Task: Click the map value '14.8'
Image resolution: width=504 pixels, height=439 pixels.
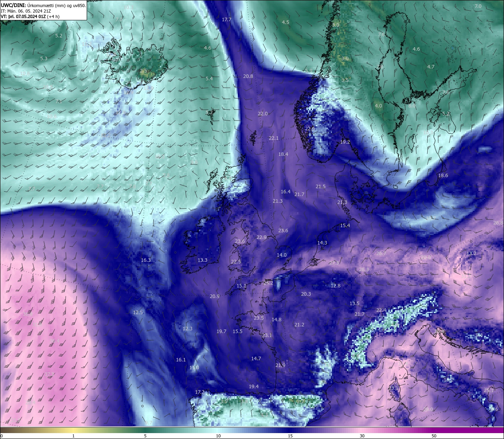Action: (276, 319)
